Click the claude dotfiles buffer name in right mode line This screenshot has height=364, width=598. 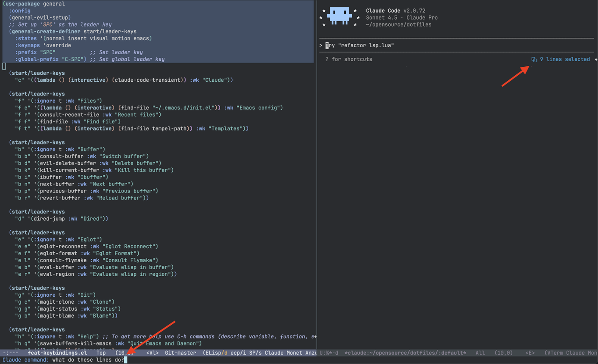pos(405,353)
